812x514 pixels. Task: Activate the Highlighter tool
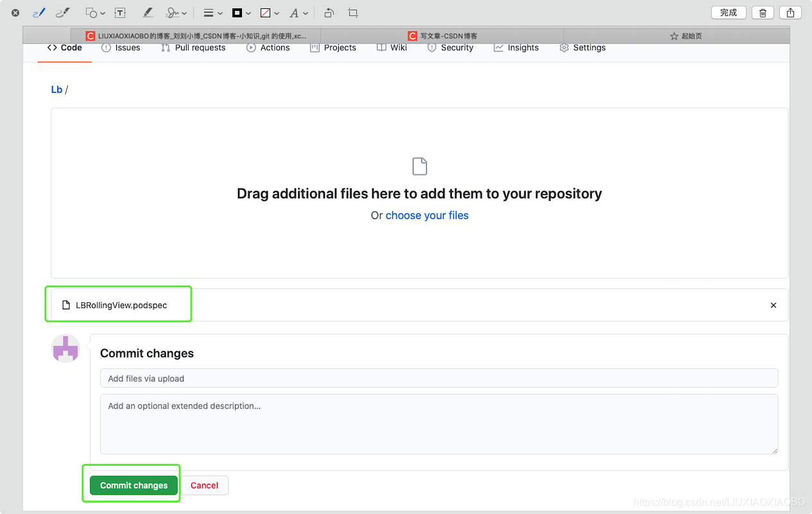click(146, 12)
